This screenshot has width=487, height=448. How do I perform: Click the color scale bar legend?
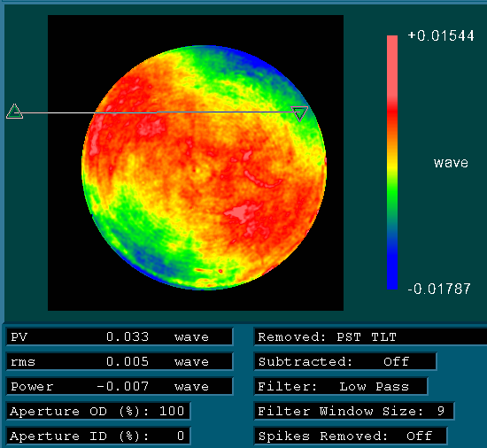click(x=392, y=162)
